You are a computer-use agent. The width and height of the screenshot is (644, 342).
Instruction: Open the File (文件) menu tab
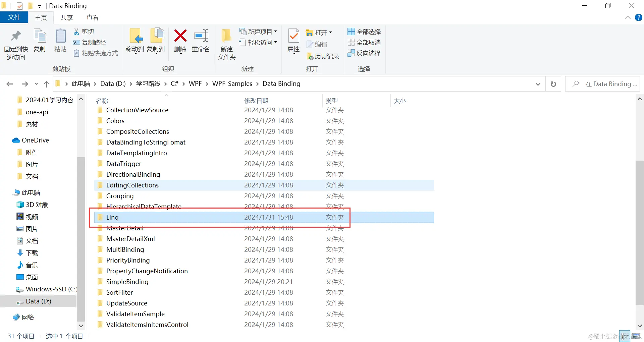14,17
